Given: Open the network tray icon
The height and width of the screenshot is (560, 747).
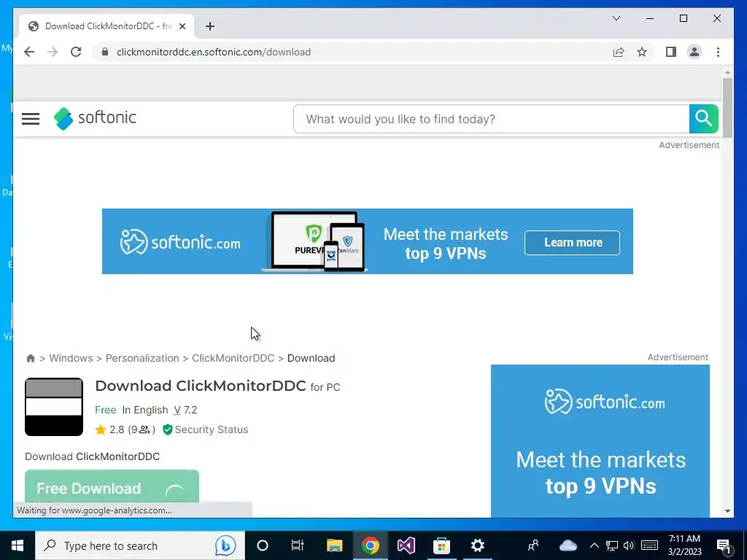Looking at the screenshot, I should point(612,545).
